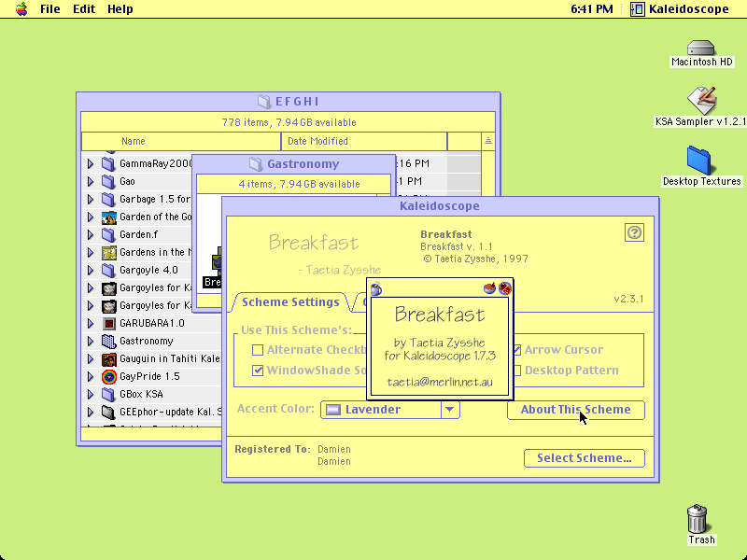This screenshot has height=560, width=747.
Task: Select the Breakfast scheme file icon in Gastronomy window
Action: click(x=217, y=260)
